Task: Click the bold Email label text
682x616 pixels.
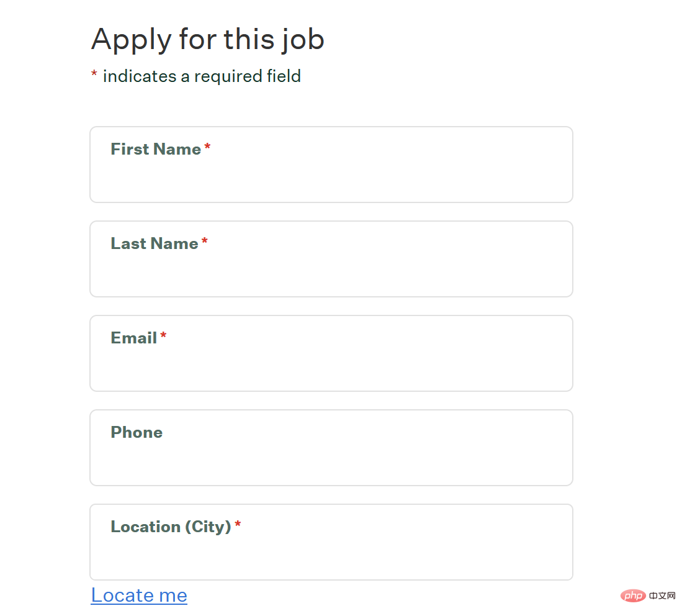Action: coord(134,338)
